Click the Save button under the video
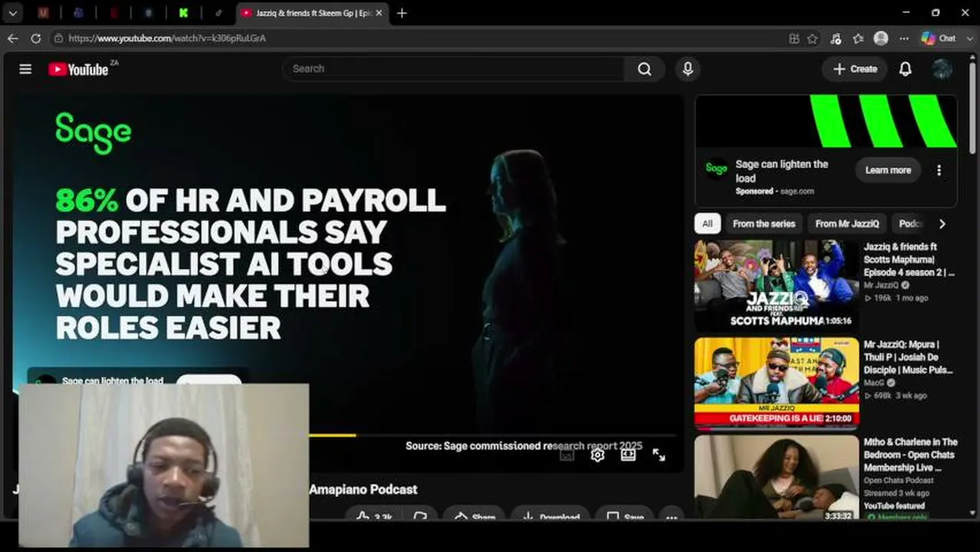 point(625,517)
